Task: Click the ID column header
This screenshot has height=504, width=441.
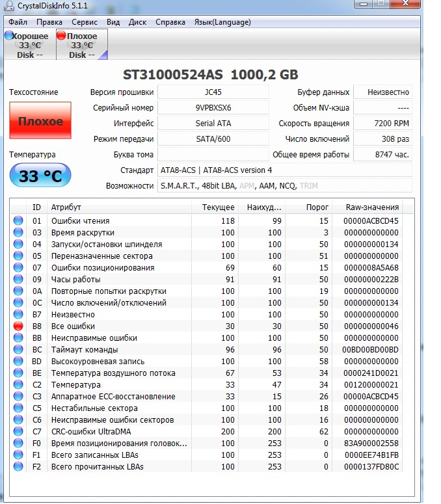Action: pyautogui.click(x=36, y=207)
